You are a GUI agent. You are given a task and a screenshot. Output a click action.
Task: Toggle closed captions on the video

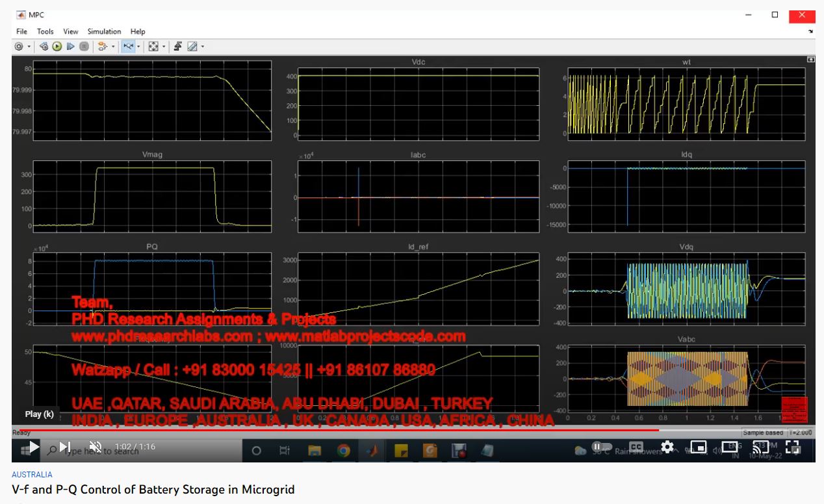point(636,447)
